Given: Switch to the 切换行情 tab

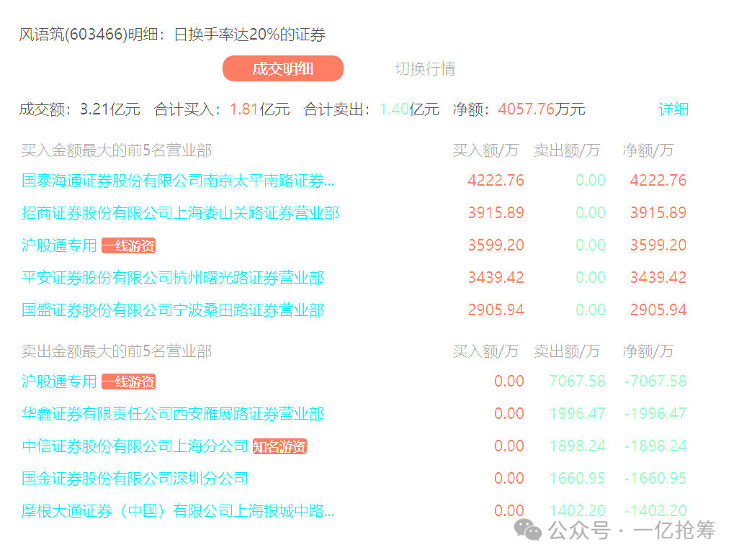Looking at the screenshot, I should pyautogui.click(x=425, y=69).
